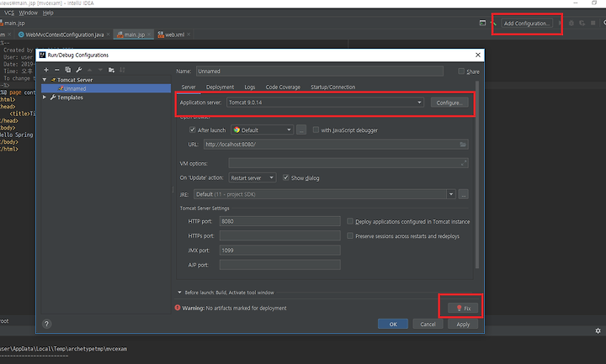The image size is (606, 364).
Task: Expand the Templates tree node
Action: coord(45,98)
